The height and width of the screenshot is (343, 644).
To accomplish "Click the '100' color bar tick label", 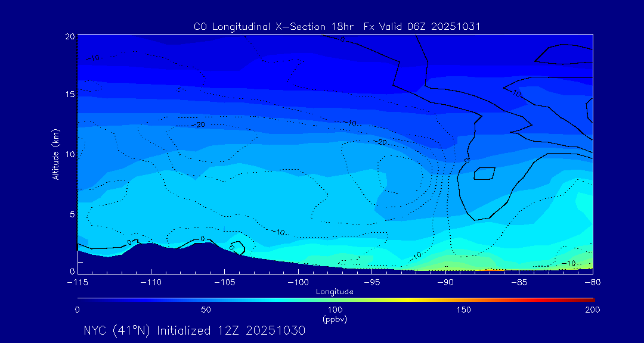I will coord(335,310).
